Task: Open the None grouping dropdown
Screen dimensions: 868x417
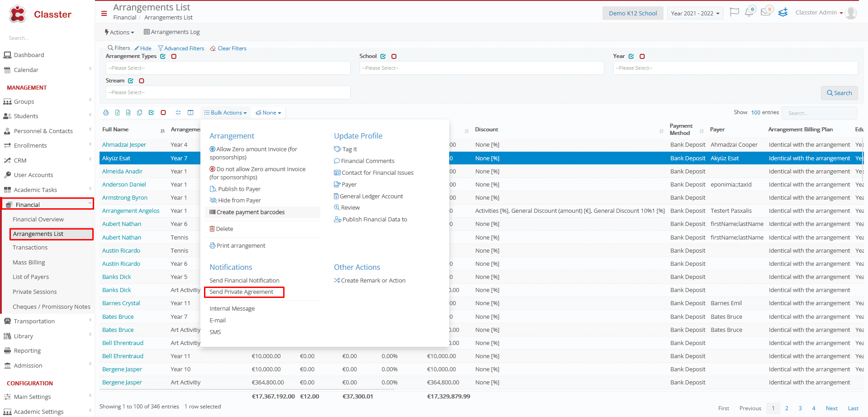Action: (268, 113)
